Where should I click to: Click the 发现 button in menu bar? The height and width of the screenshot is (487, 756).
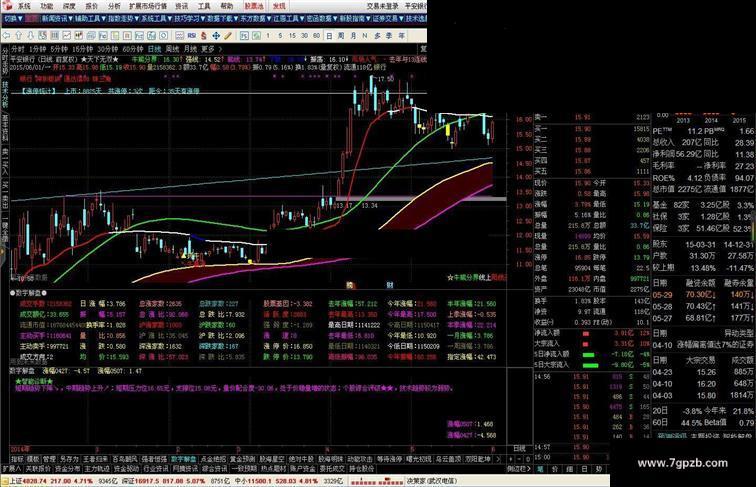279,6
